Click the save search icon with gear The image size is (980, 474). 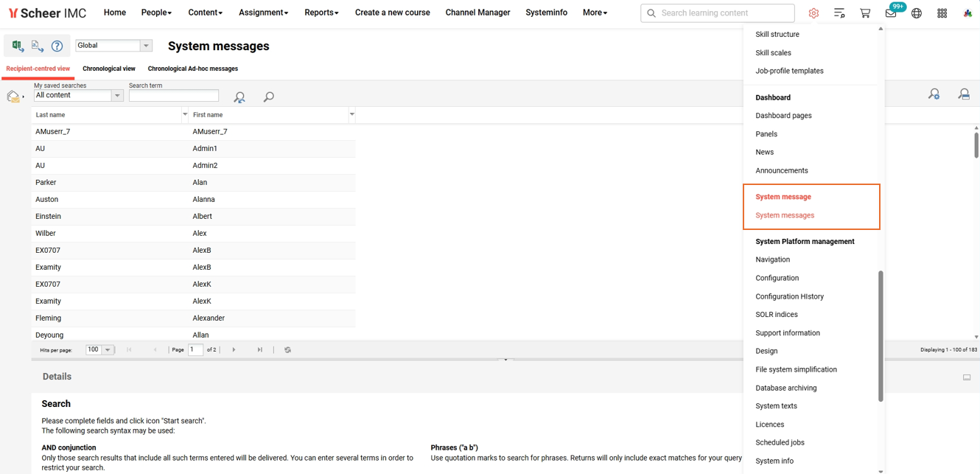(934, 94)
